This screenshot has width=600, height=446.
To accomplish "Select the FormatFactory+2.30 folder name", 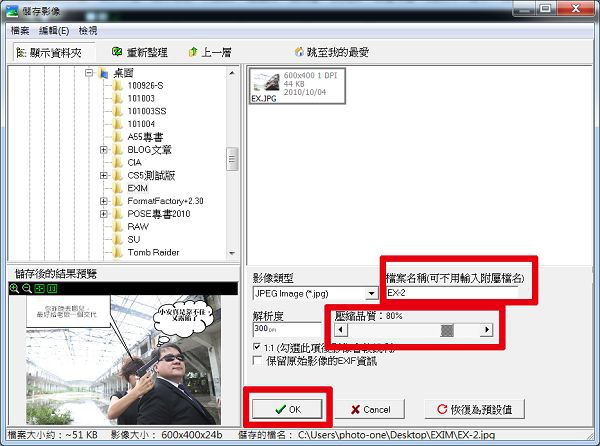I will click(165, 201).
